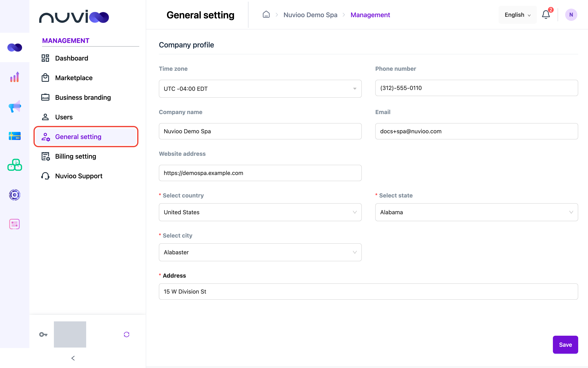Click the Billing setting icon
Image resolution: width=588 pixels, height=368 pixels.
(x=46, y=156)
